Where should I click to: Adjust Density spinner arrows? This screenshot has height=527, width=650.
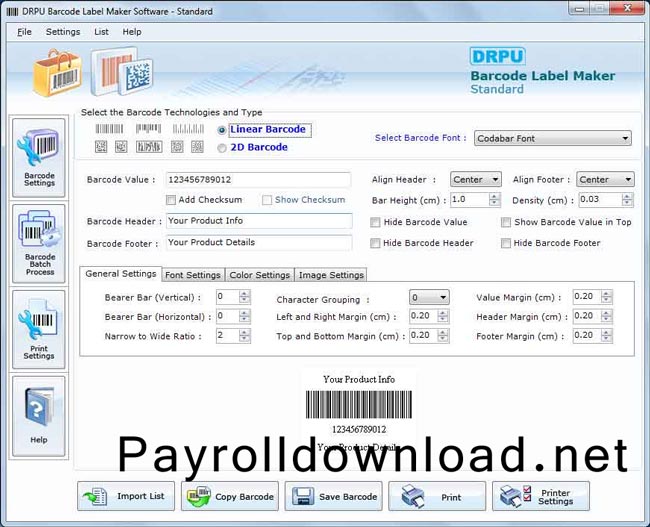click(x=627, y=200)
